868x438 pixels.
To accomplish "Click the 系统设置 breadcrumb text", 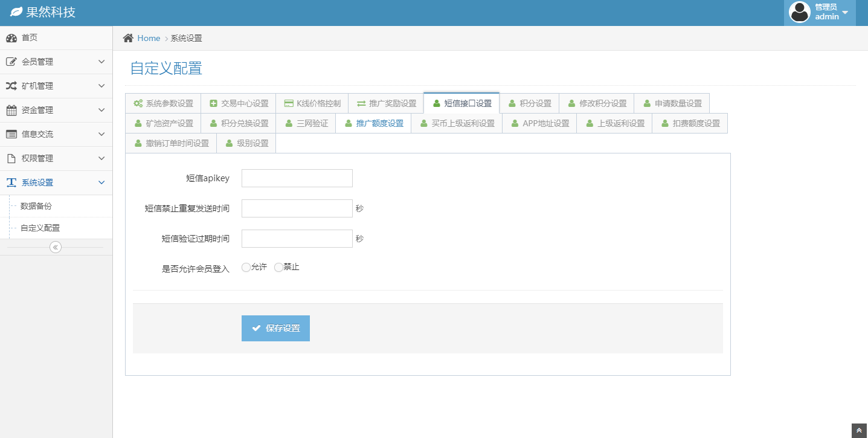I will [x=186, y=38].
